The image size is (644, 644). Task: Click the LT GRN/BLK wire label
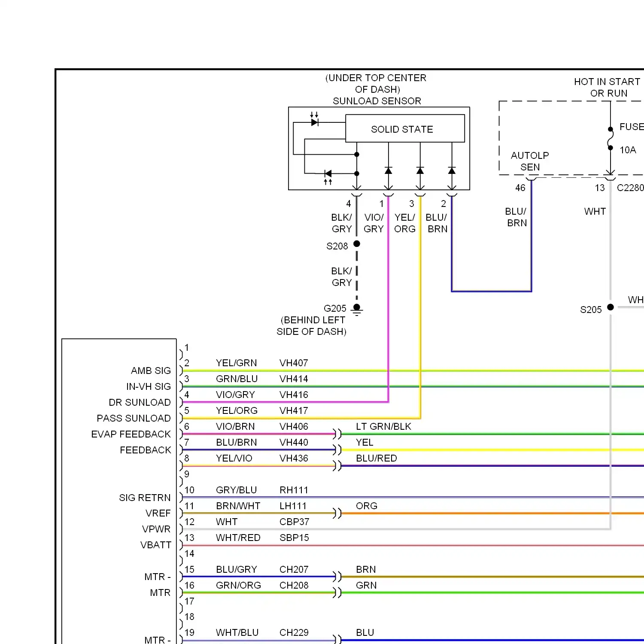383,426
